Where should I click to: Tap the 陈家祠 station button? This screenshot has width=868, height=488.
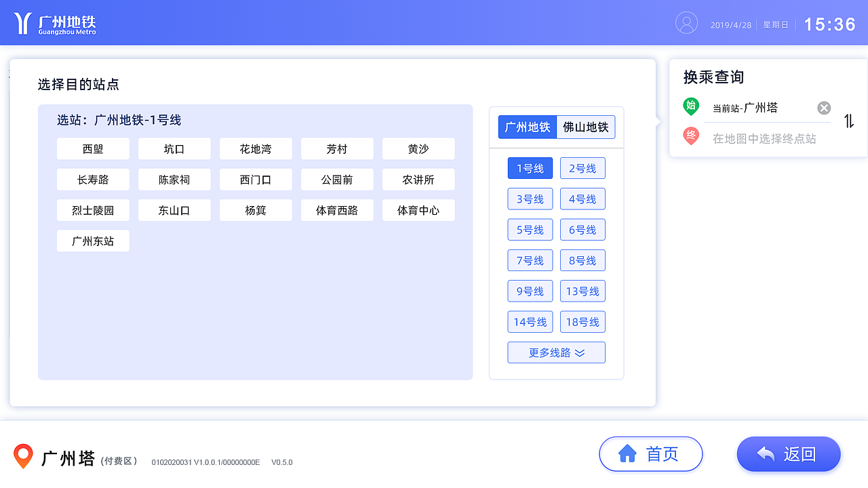coord(174,180)
